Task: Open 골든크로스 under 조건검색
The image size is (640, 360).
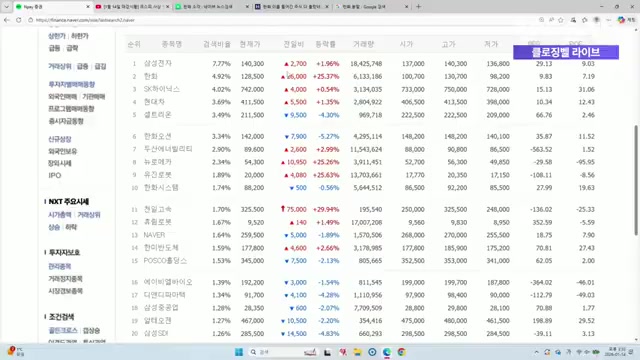Action: [x=63, y=331]
